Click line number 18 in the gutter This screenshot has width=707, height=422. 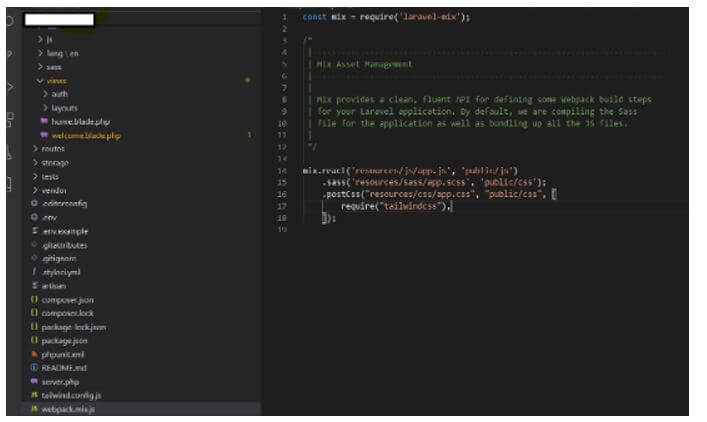point(282,218)
